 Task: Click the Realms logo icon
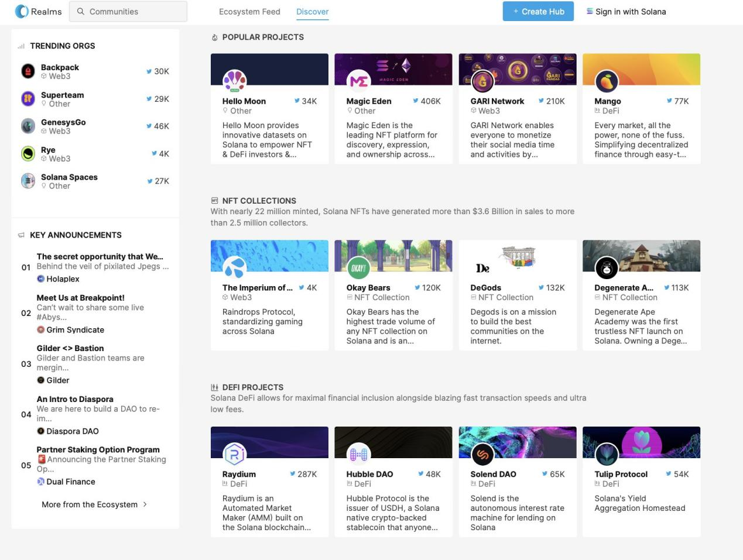coord(22,11)
